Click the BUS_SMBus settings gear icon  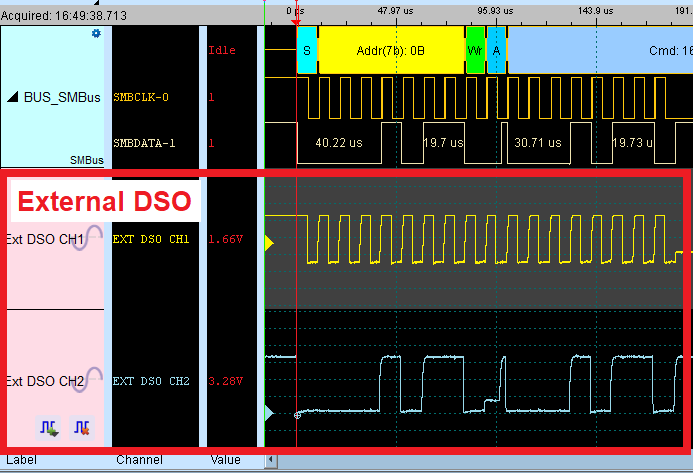point(97,33)
